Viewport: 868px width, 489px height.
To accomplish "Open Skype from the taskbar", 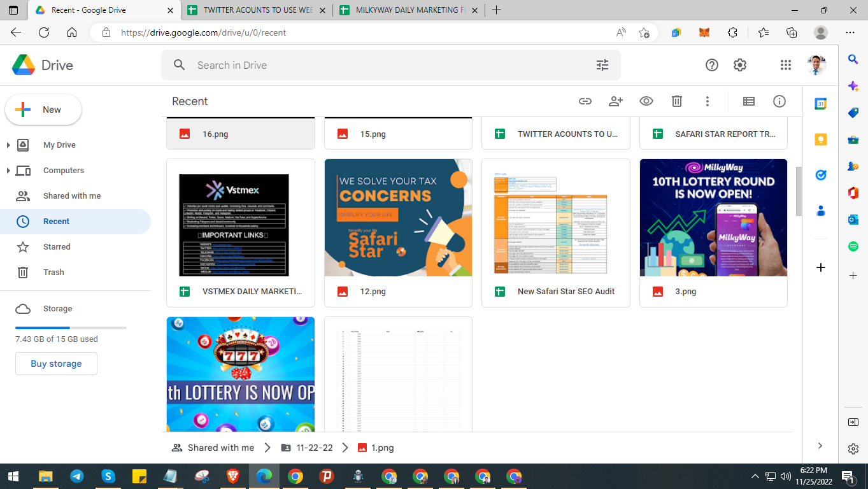I will tap(108, 476).
